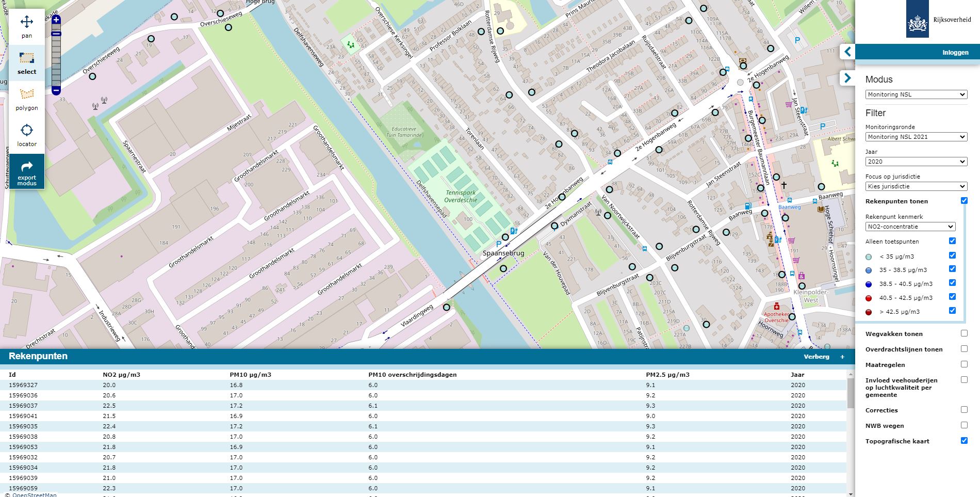The width and height of the screenshot is (980, 497).
Task: Select the pan tool
Action: pyautogui.click(x=27, y=27)
